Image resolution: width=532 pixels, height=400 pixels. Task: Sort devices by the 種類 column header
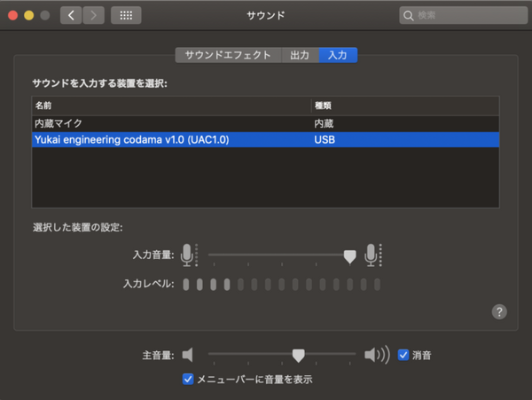[x=403, y=106]
